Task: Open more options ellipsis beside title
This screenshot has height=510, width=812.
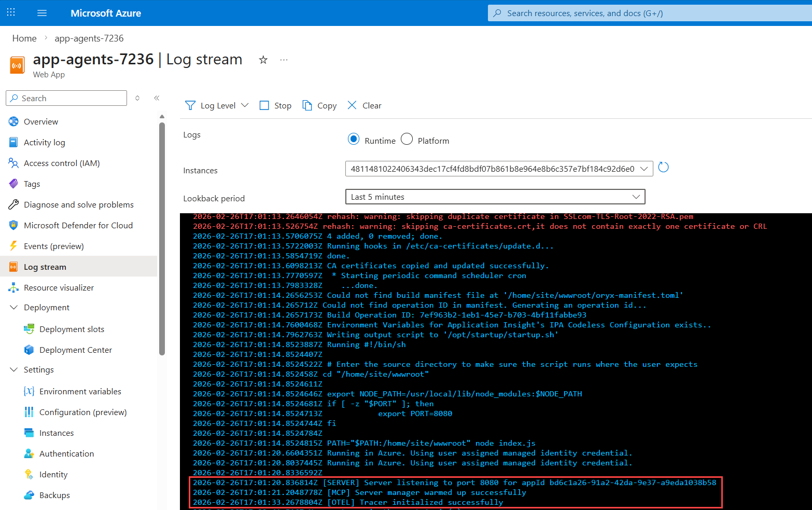Action: click(284, 60)
